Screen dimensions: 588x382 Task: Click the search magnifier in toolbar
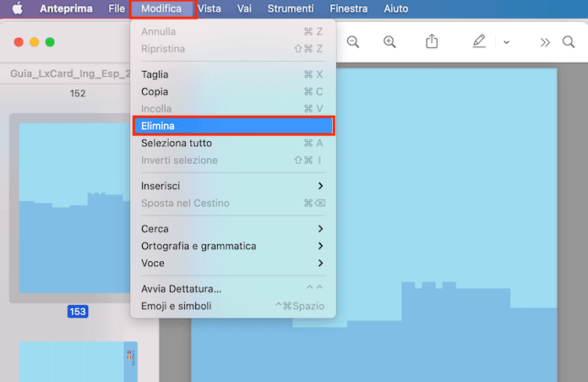569,41
